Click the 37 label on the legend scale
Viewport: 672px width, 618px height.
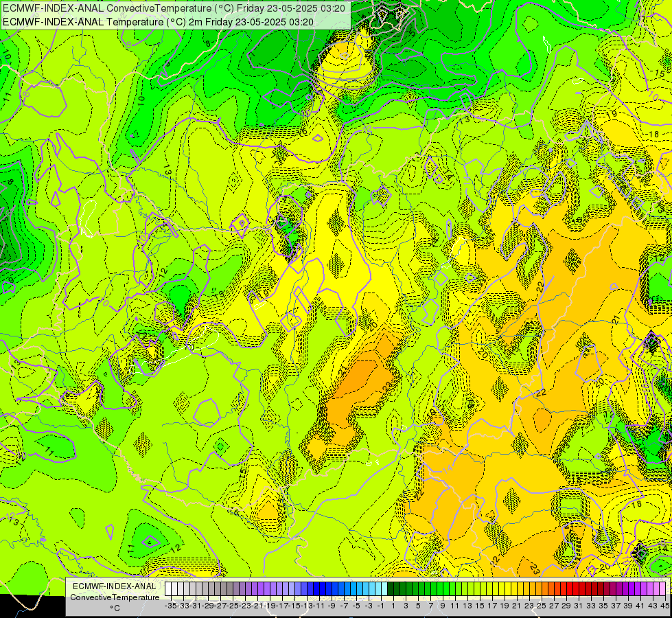pyautogui.click(x=616, y=606)
